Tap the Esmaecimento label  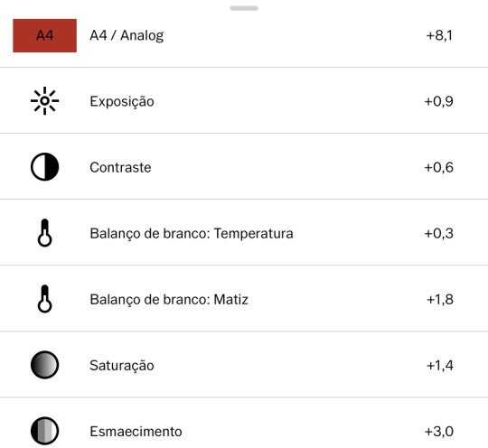(x=136, y=432)
